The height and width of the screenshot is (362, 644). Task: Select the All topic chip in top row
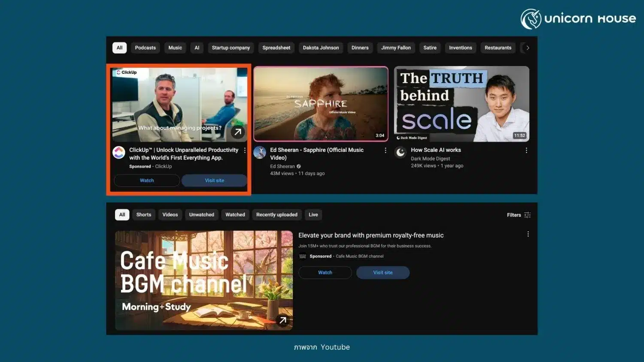click(119, 48)
